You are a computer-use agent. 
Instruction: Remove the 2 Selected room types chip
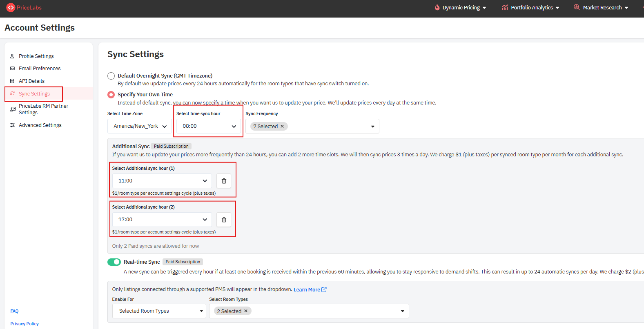point(246,311)
